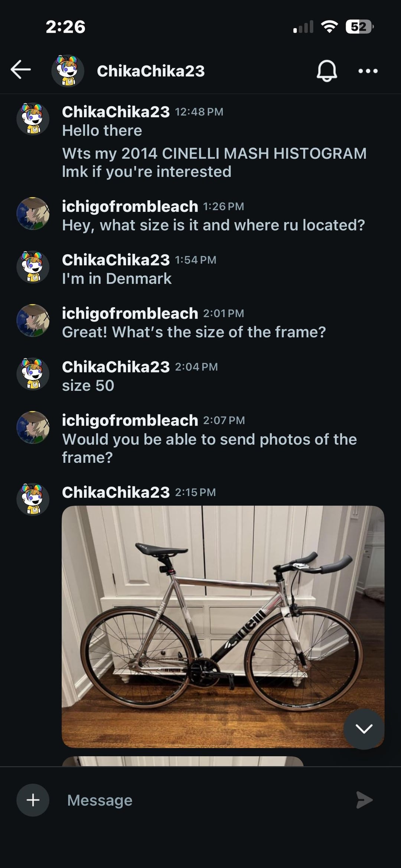
Task: Tap the ChikaChika23 avatar in header
Action: coord(68,71)
